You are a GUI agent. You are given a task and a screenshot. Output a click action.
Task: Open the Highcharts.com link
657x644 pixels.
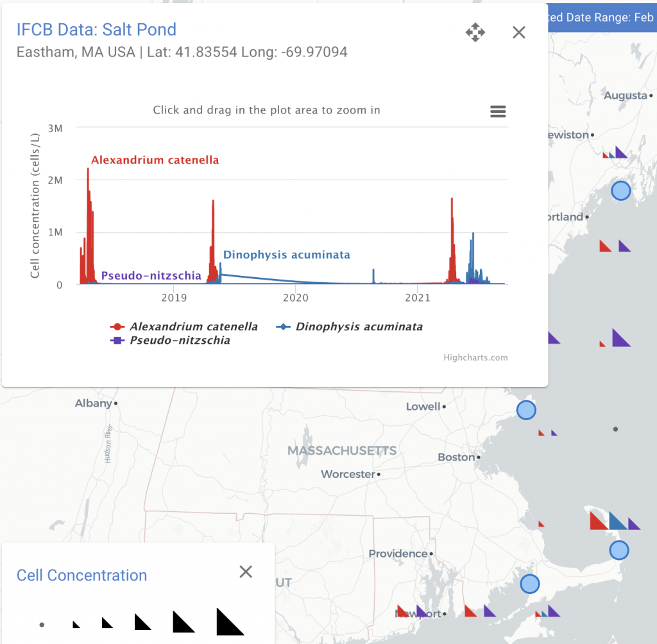tap(475, 357)
